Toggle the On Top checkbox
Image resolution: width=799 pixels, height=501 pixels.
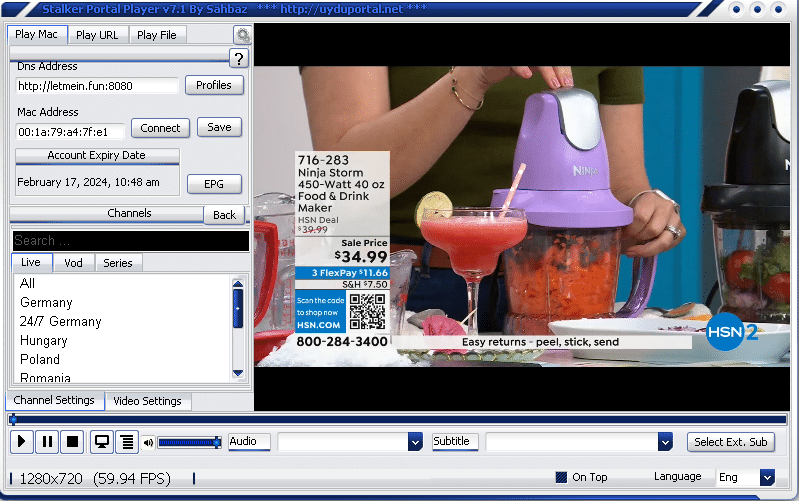point(561,477)
